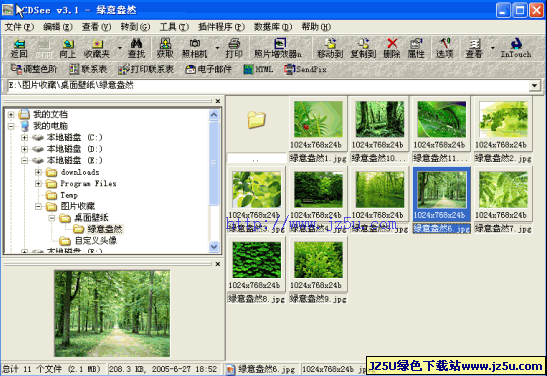Click the 打印联系表 toolbar icon
Screen dimensions: 547x376
tap(145, 69)
